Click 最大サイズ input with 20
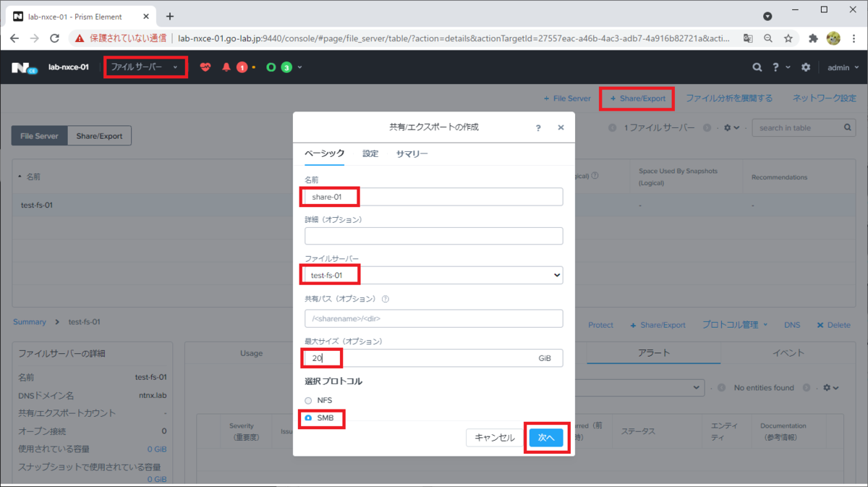 coord(434,358)
